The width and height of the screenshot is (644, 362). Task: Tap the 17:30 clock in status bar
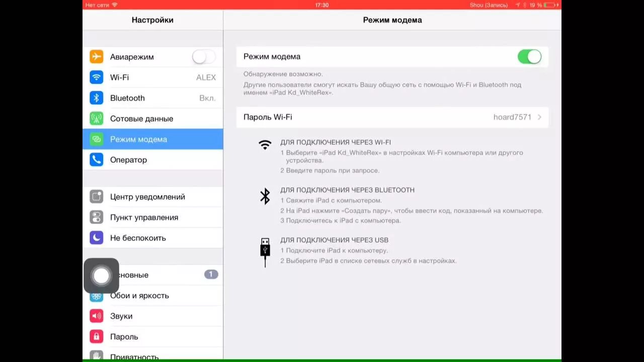coord(322,5)
